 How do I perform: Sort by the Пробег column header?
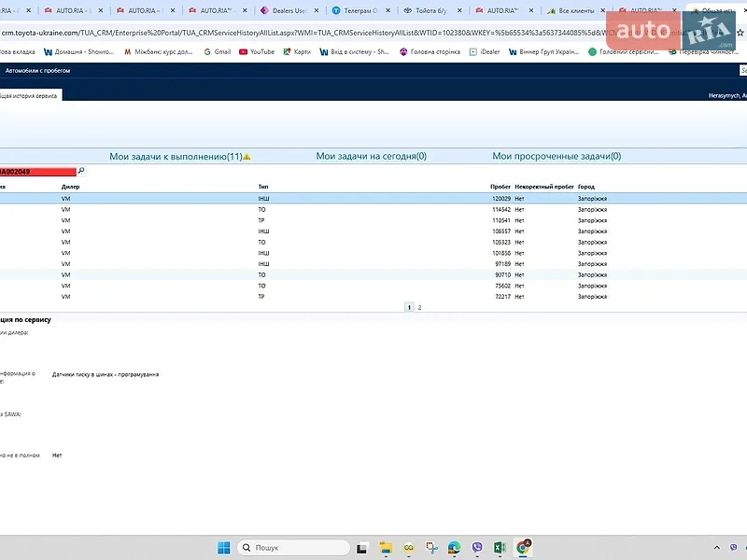500,187
